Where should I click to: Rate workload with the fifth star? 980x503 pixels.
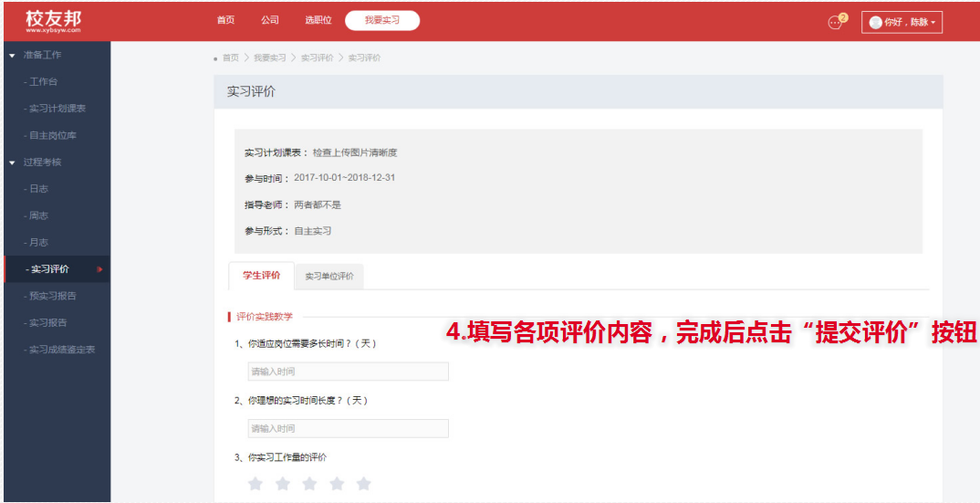(x=364, y=484)
